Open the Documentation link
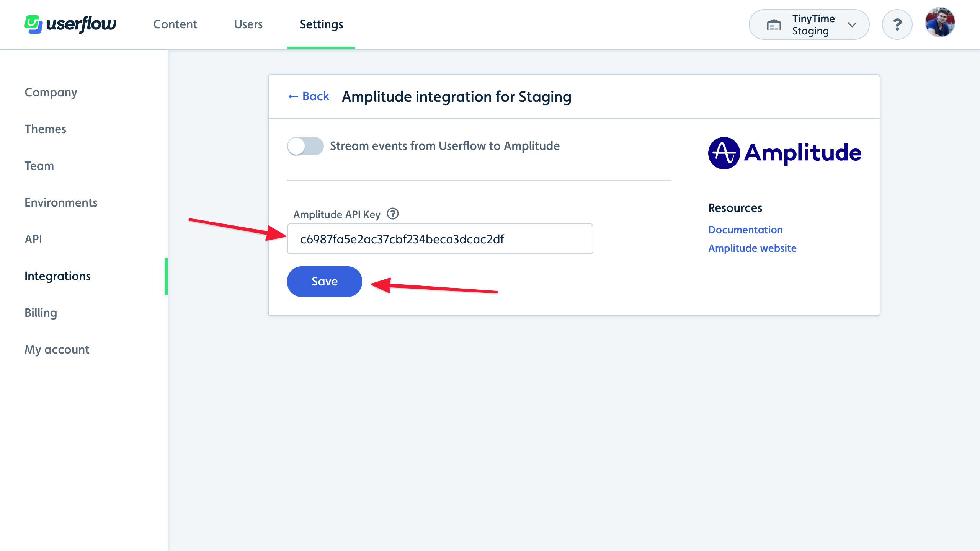 point(745,230)
